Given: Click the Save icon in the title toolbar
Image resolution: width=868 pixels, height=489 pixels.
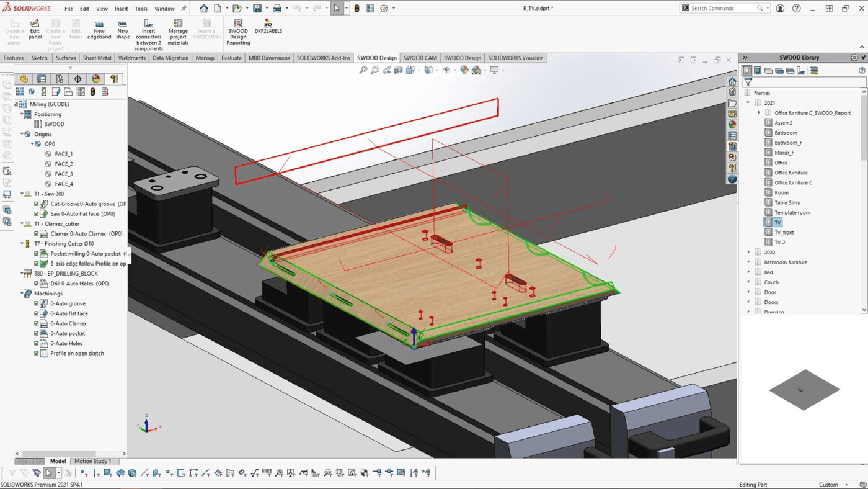Looking at the screenshot, I should tap(257, 9).
